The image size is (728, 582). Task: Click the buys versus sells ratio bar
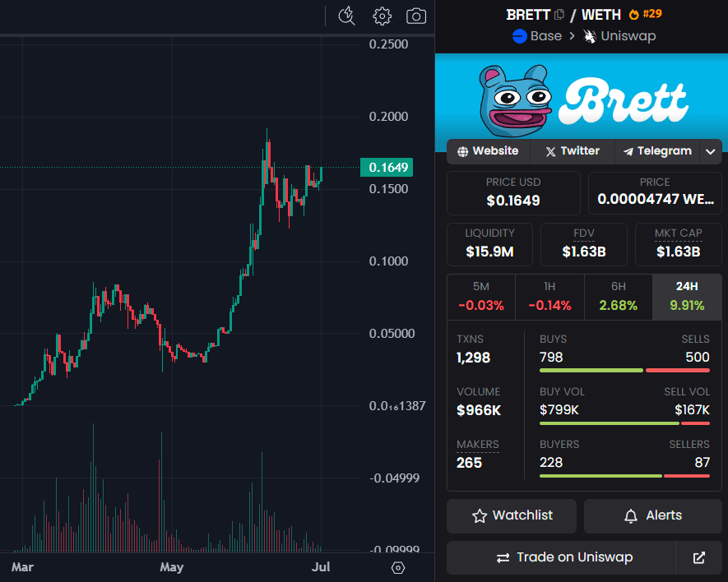coord(624,371)
